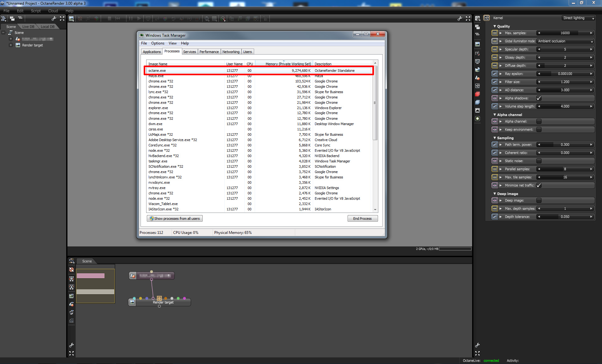
Task: Switch to Performance tab in Task Manager
Action: (x=209, y=52)
